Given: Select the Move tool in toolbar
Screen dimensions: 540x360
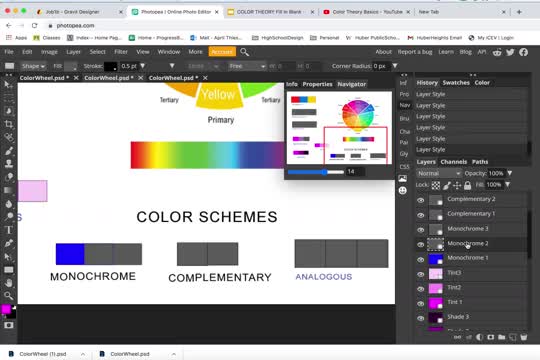Looking at the screenshot, I should 8,84.
